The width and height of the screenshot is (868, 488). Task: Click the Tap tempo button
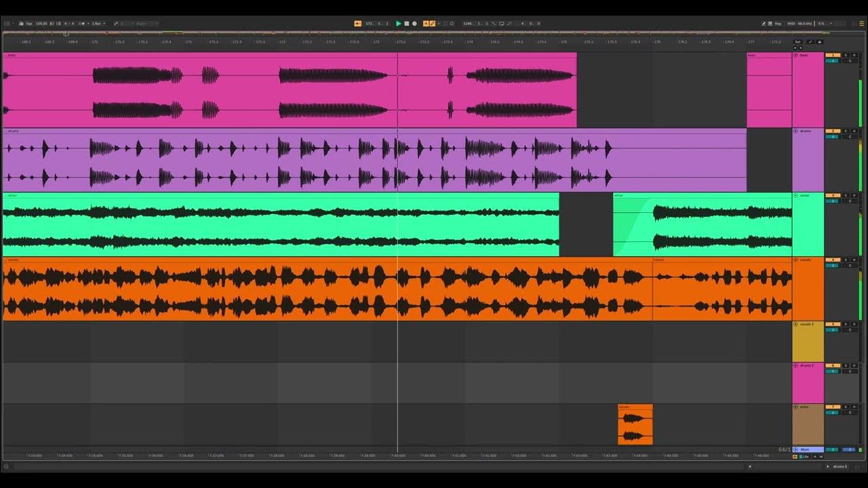point(28,24)
